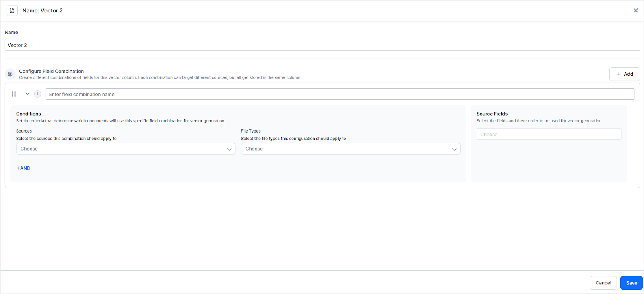Click the Name: Vector 2 dialog title
The height and width of the screenshot is (294, 644).
tap(43, 11)
